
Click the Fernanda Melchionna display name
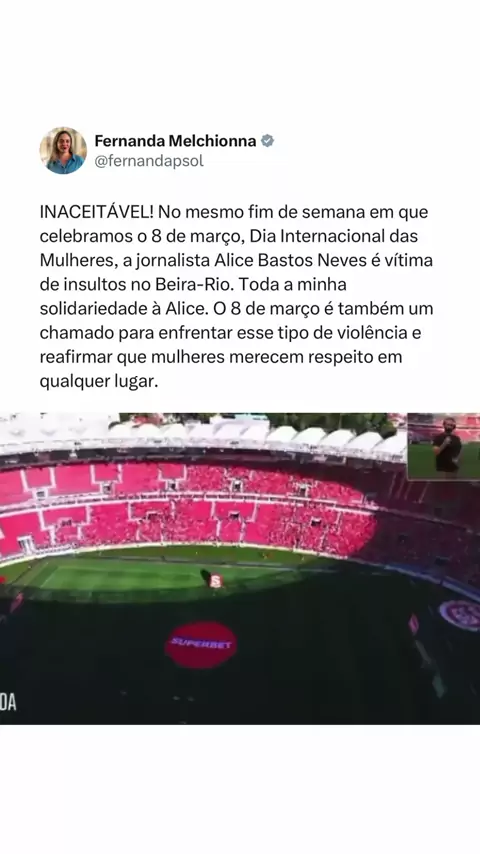click(x=175, y=141)
